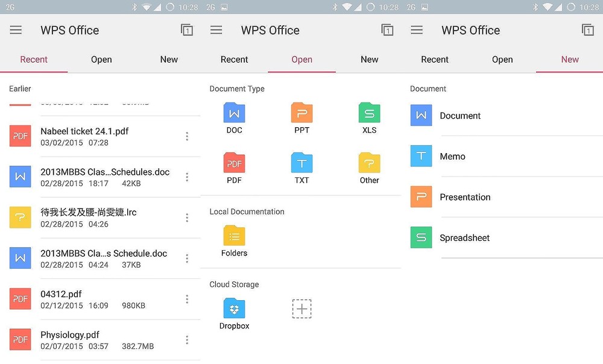Open overflow menu for the .lrc file
Screen dimensions: 603x364
187,218
